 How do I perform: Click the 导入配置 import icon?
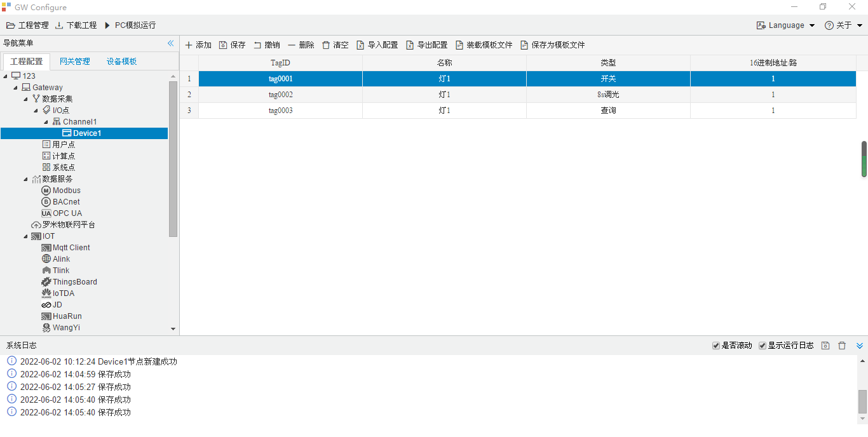click(x=360, y=45)
